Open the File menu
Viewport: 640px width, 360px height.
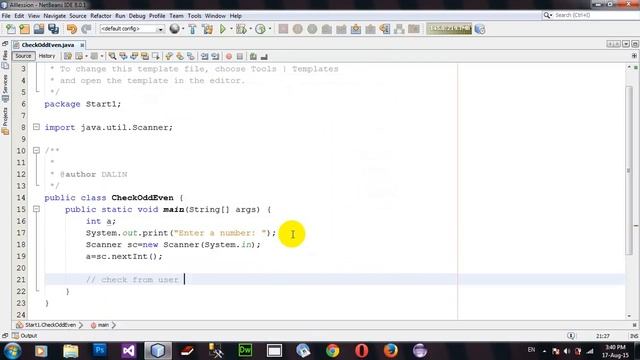tap(6, 16)
